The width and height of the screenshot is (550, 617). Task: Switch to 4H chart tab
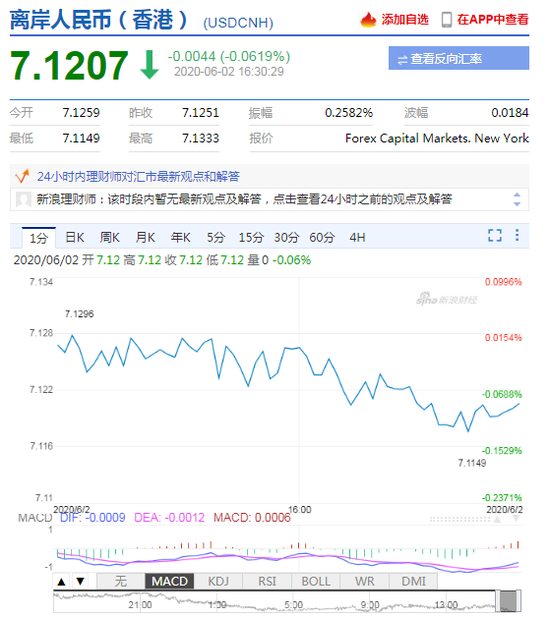[x=357, y=237]
